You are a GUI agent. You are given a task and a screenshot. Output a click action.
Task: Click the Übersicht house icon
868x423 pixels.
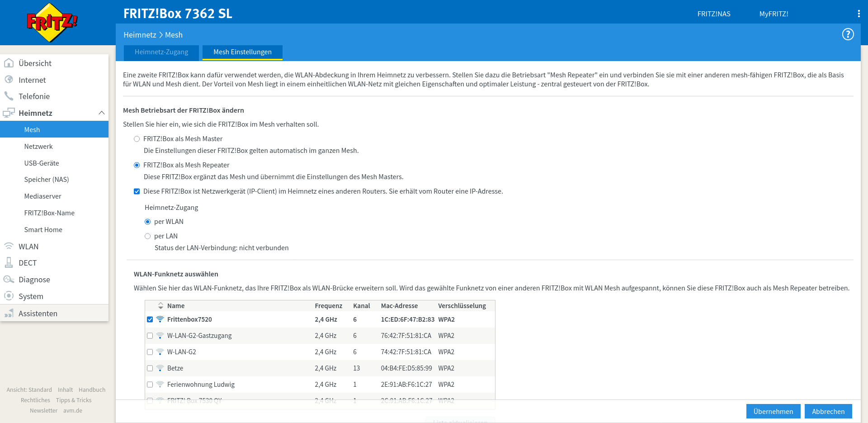pos(9,63)
